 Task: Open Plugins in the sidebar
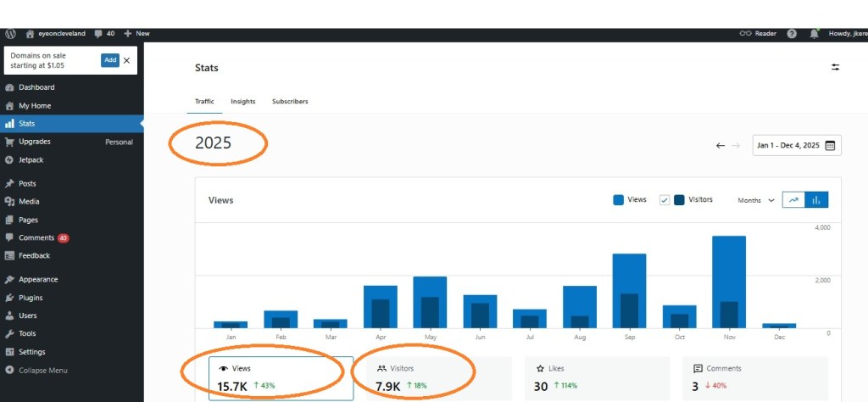[31, 298]
